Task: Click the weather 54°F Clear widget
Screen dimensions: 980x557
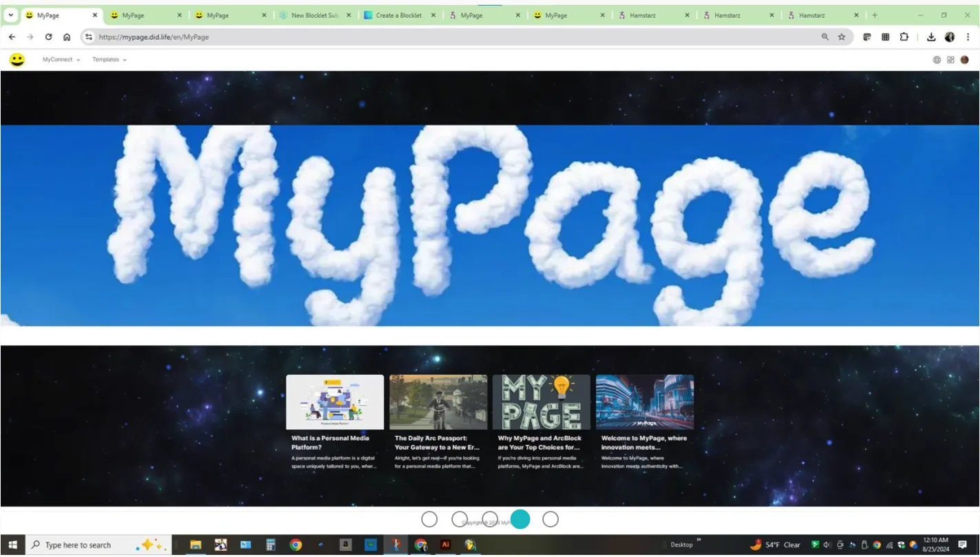Action: (x=775, y=545)
